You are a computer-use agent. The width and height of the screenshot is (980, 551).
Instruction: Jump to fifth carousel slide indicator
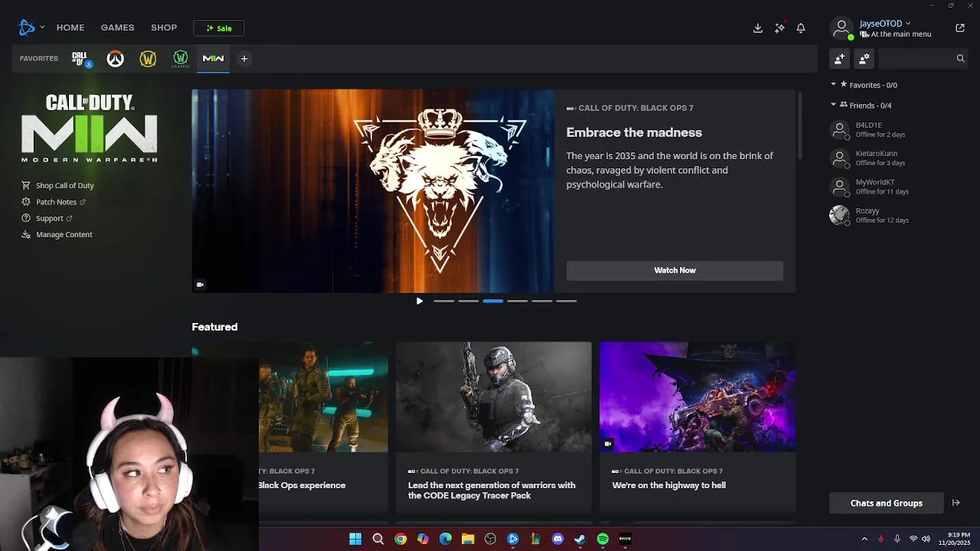click(542, 301)
